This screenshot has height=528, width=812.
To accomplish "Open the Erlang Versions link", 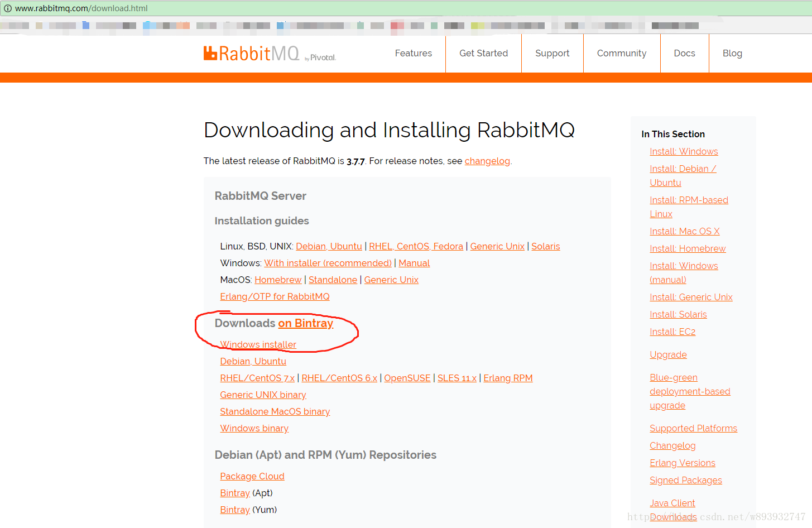I will (x=683, y=463).
